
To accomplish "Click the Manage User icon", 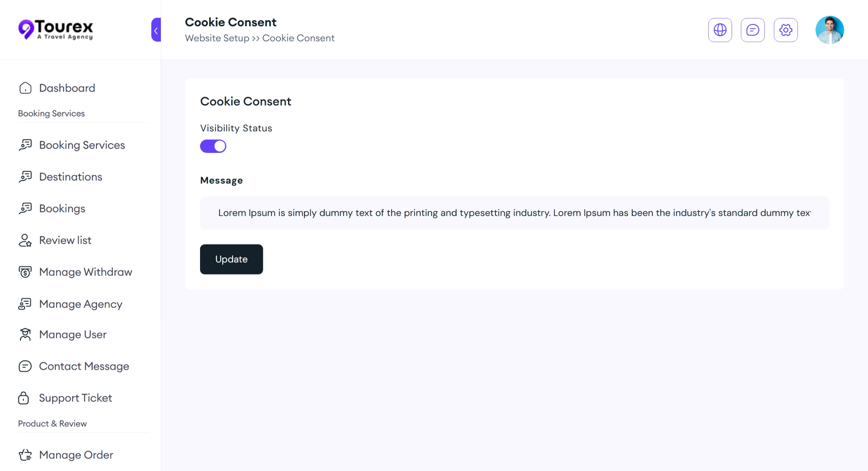I will pos(25,335).
